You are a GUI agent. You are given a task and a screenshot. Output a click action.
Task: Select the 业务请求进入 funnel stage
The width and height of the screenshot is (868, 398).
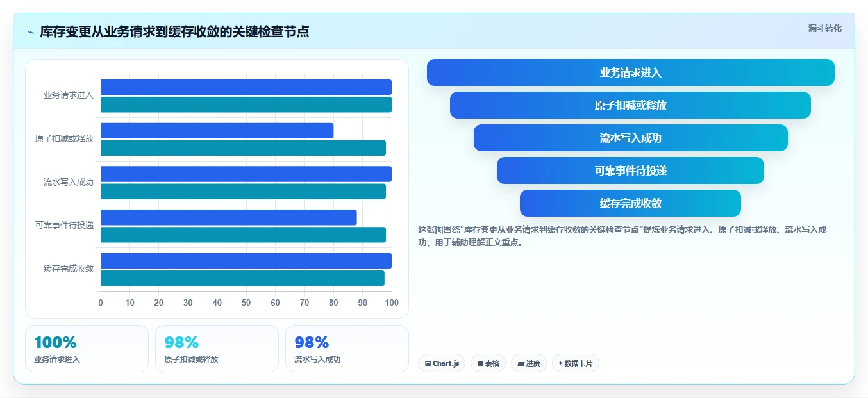631,72
